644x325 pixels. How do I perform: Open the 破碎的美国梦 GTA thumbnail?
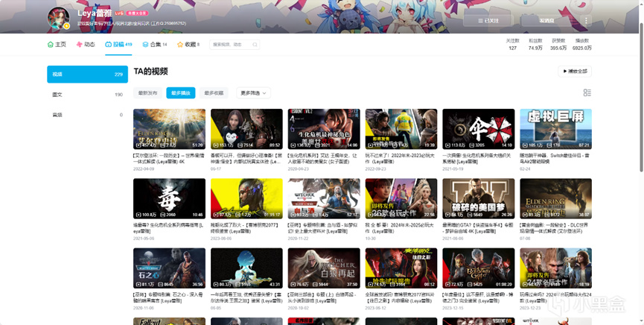point(479,198)
